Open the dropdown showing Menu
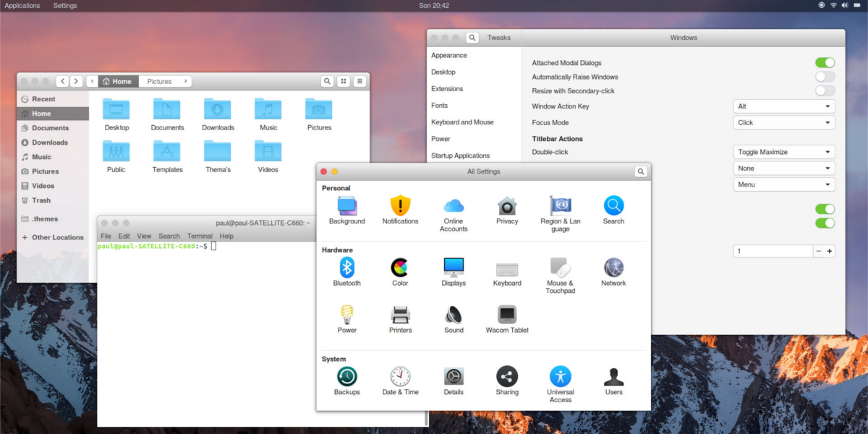The width and height of the screenshot is (868, 434). coord(784,184)
